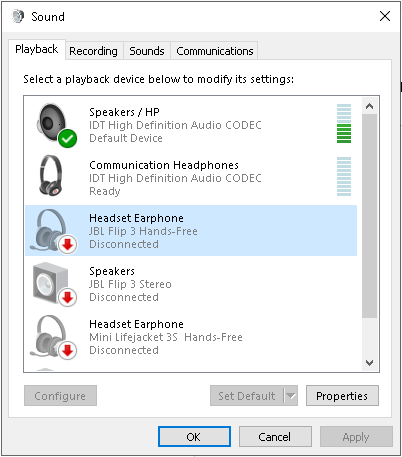Select the "Speakers / HP" device name

124,112
